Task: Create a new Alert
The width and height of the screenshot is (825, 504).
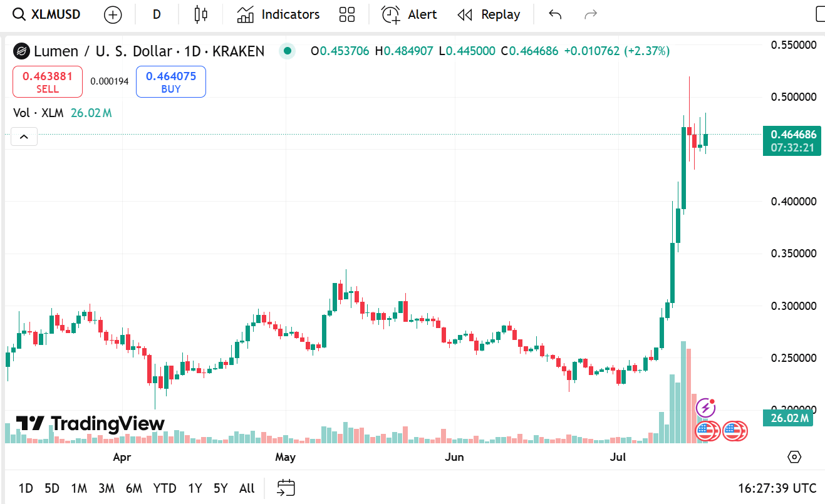Action: click(x=409, y=14)
